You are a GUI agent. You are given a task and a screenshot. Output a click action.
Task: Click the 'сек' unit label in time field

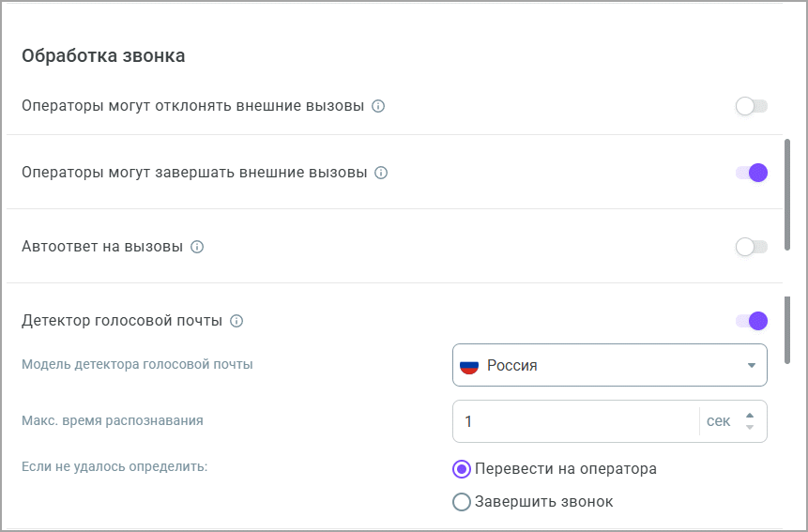point(718,421)
